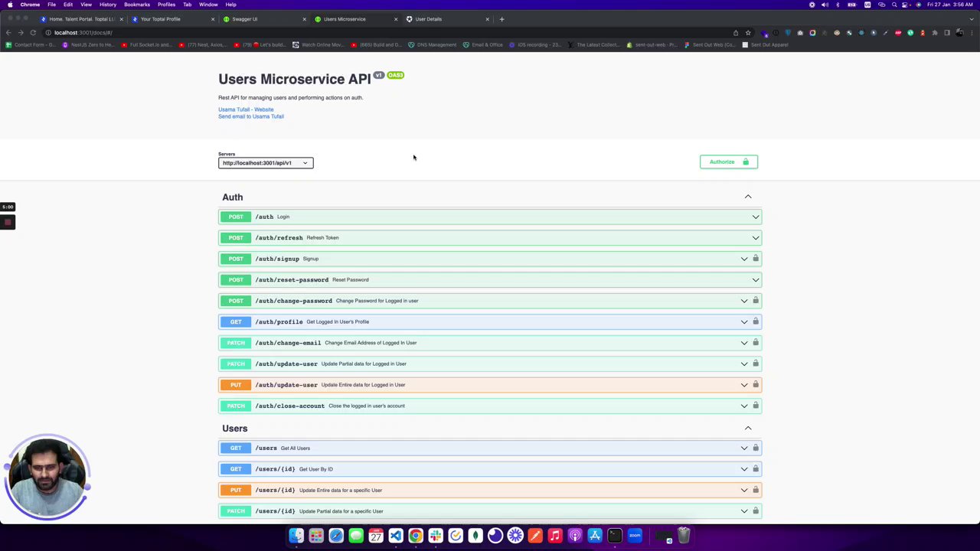Click 'Reset Password' description text
Viewport: 980px width, 551px height.
coord(351,280)
